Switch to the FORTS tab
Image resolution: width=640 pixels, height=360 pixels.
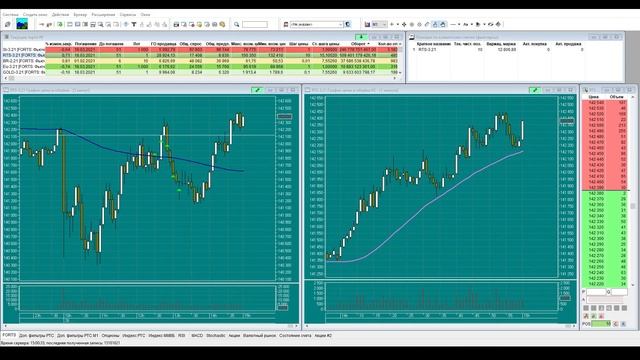coord(9,336)
